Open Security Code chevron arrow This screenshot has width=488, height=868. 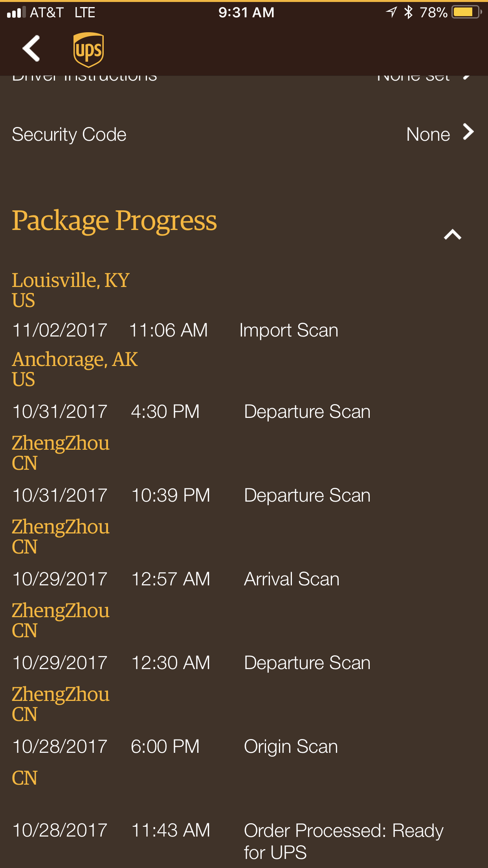coord(468,132)
